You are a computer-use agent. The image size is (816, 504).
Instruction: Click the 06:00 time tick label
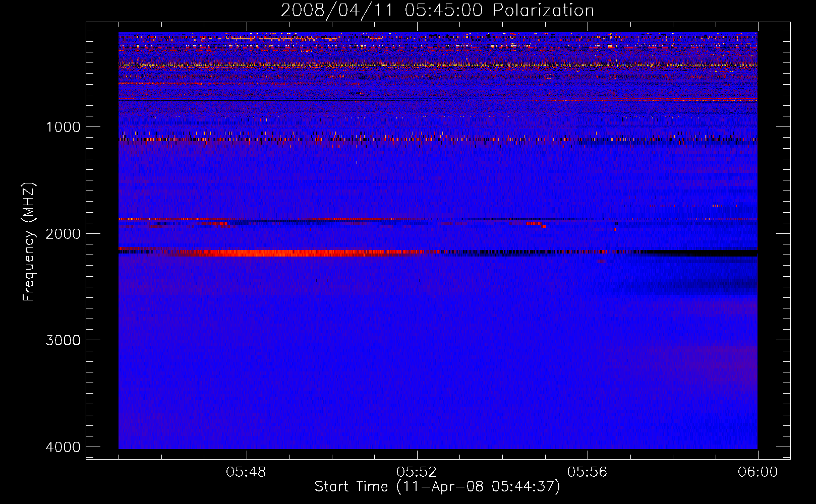click(x=757, y=472)
